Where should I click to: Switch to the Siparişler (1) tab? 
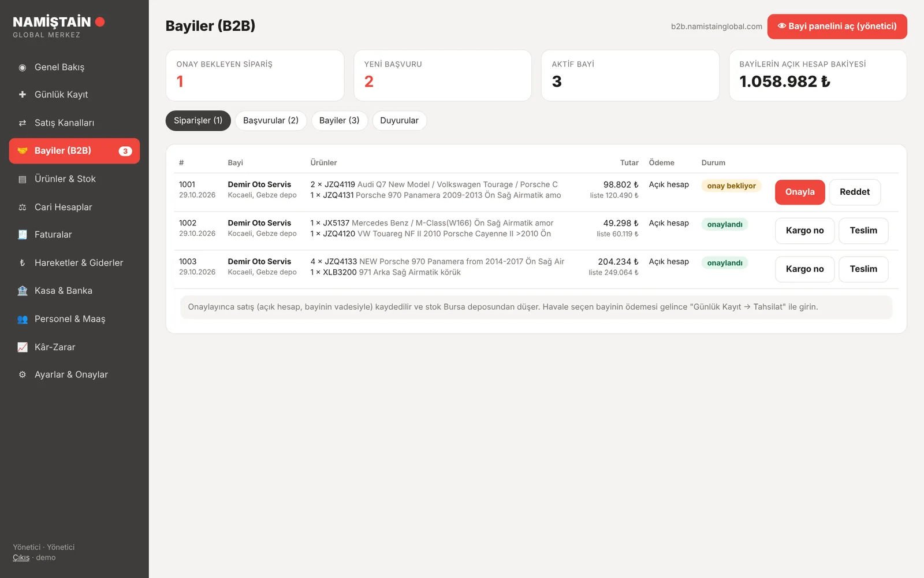tap(198, 120)
